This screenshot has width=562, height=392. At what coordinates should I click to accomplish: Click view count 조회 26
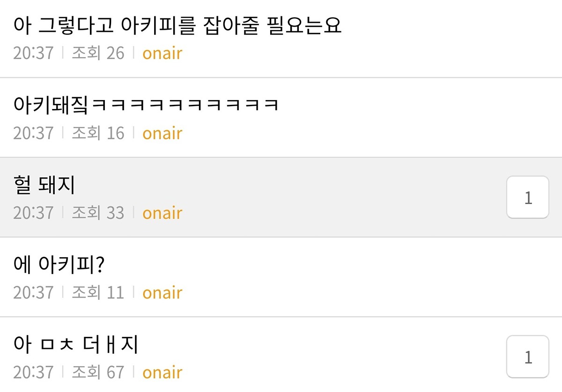coord(98,53)
